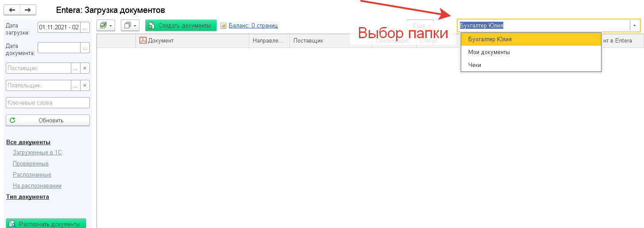The width and height of the screenshot is (644, 228).
Task: Go forward with the right arrow button
Action: tap(28, 10)
